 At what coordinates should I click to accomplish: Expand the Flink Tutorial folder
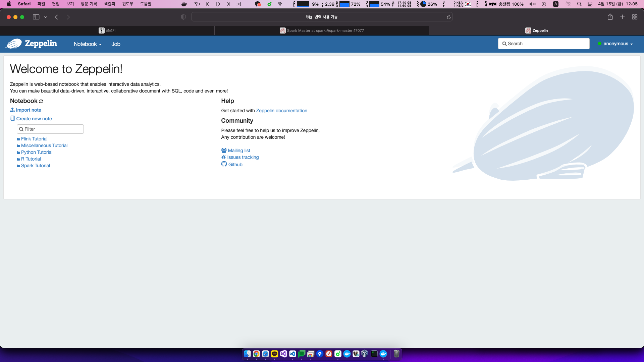pyautogui.click(x=32, y=139)
